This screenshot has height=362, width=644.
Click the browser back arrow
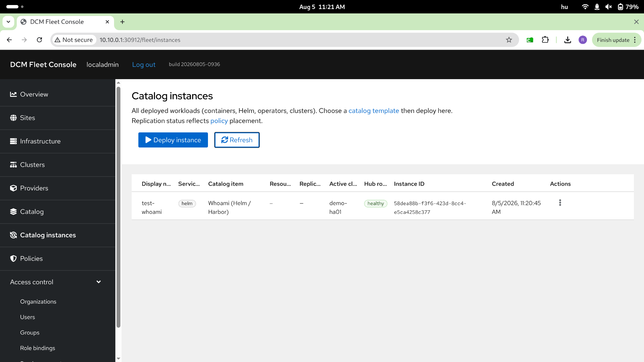click(x=9, y=40)
